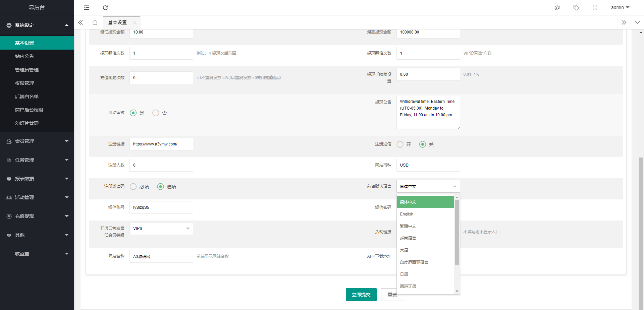Close the 基本设置 tab
This screenshot has width=644, height=310.
tap(135, 22)
